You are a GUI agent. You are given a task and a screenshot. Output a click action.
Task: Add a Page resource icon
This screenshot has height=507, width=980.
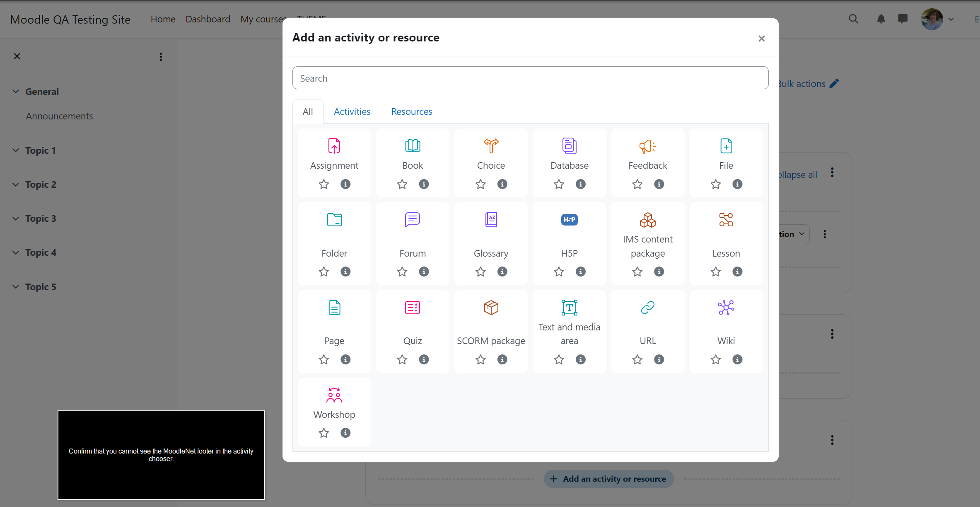coord(334,308)
